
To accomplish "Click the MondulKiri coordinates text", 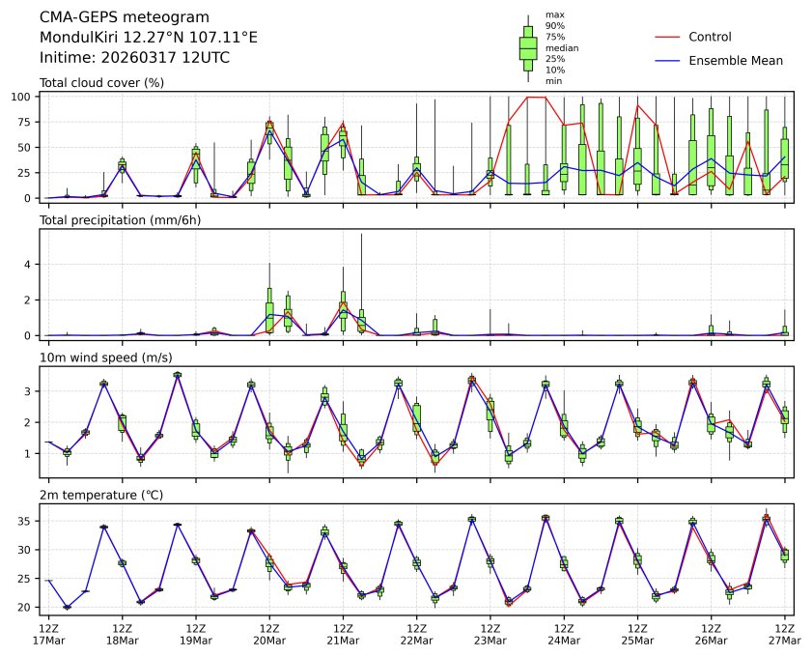I will [x=148, y=38].
